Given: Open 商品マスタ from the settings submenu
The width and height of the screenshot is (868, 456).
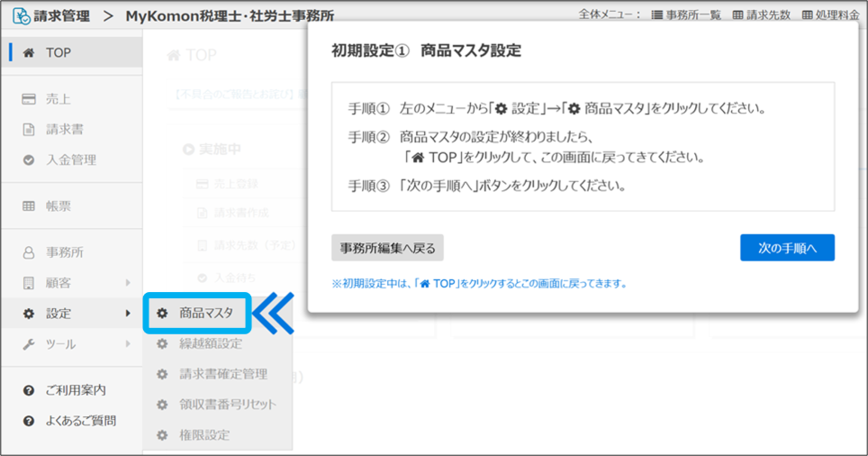Looking at the screenshot, I should tap(205, 313).
